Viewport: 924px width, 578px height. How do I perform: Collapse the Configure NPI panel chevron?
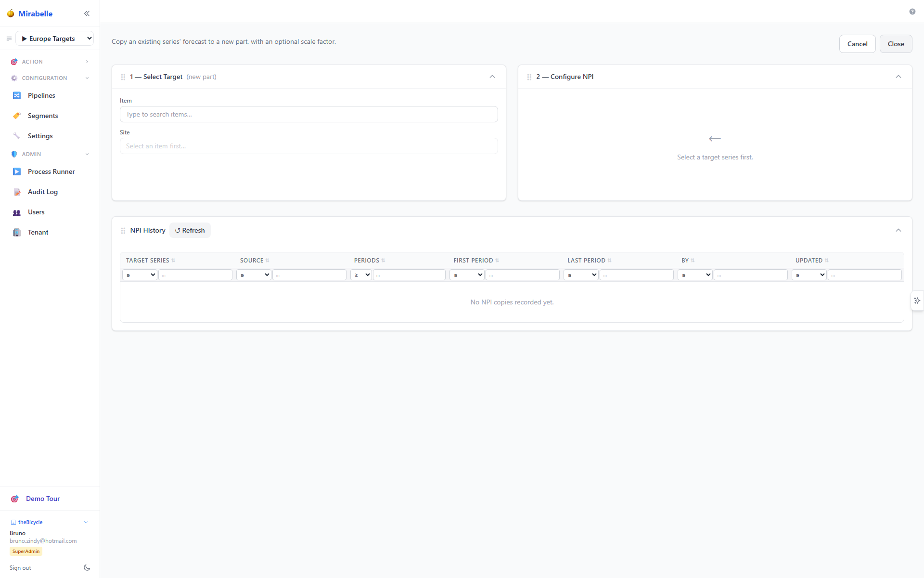898,77
